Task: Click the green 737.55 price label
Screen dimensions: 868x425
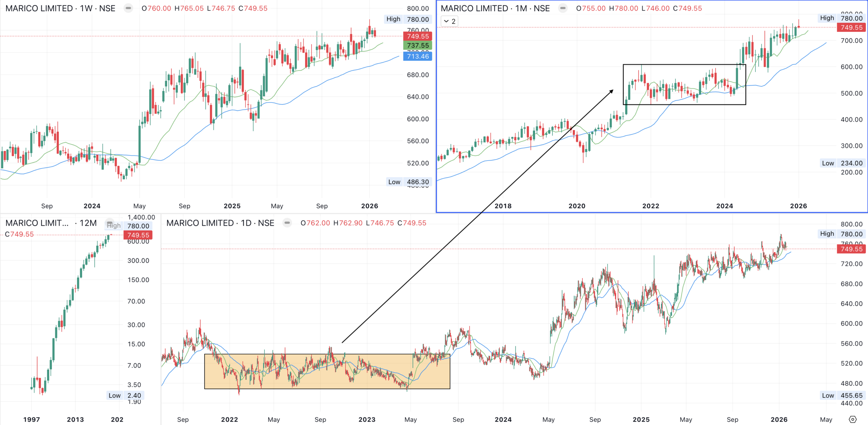Action: [418, 45]
